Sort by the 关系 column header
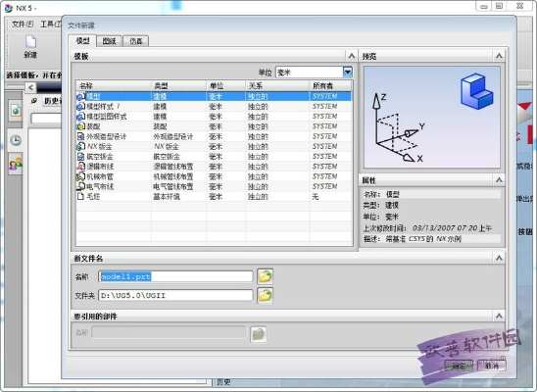537x392 pixels. point(277,85)
